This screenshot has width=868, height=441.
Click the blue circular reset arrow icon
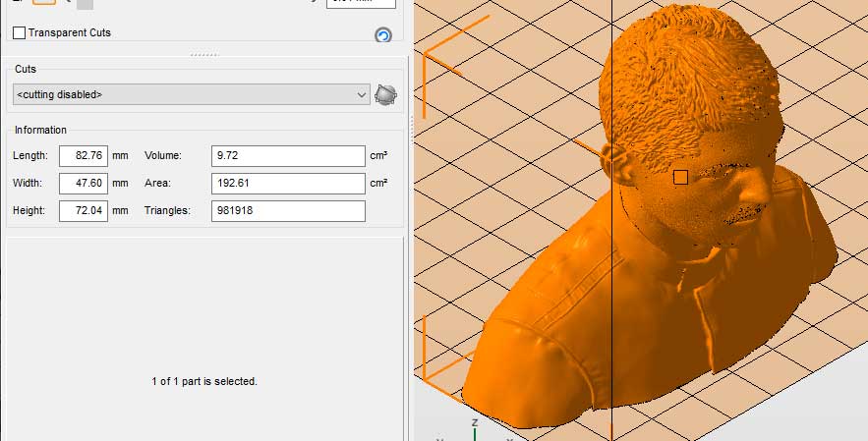click(x=383, y=36)
